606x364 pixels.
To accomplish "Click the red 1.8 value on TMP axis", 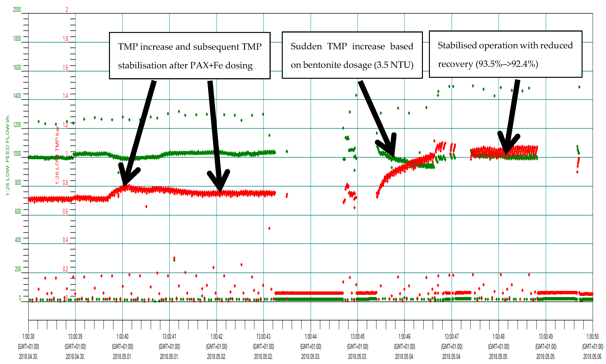I will tap(65, 39).
